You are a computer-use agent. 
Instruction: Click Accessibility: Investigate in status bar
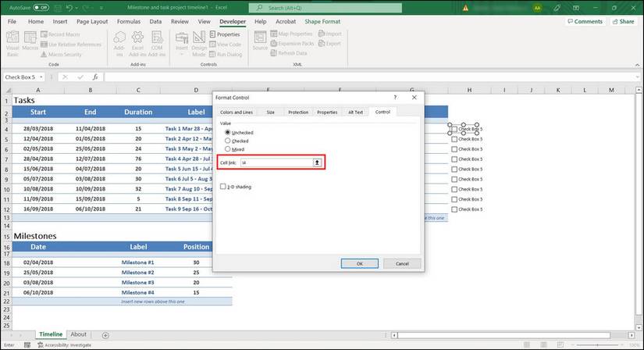pyautogui.click(x=65, y=345)
